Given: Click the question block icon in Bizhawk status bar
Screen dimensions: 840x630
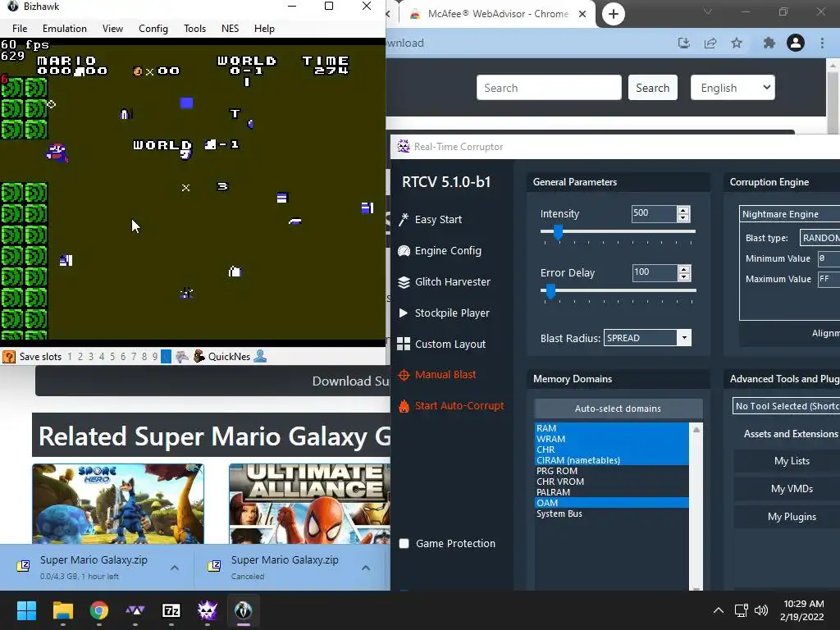Looking at the screenshot, I should click(x=8, y=357).
